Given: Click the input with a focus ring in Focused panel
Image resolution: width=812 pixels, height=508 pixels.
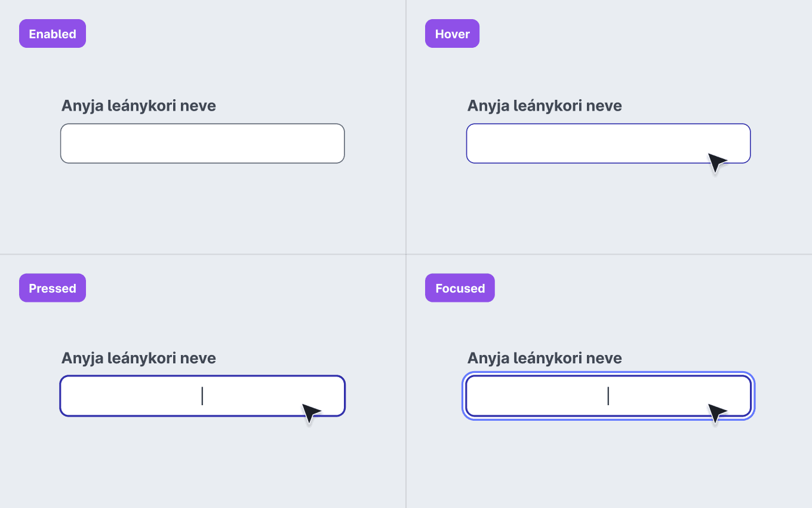Looking at the screenshot, I should [x=608, y=396].
